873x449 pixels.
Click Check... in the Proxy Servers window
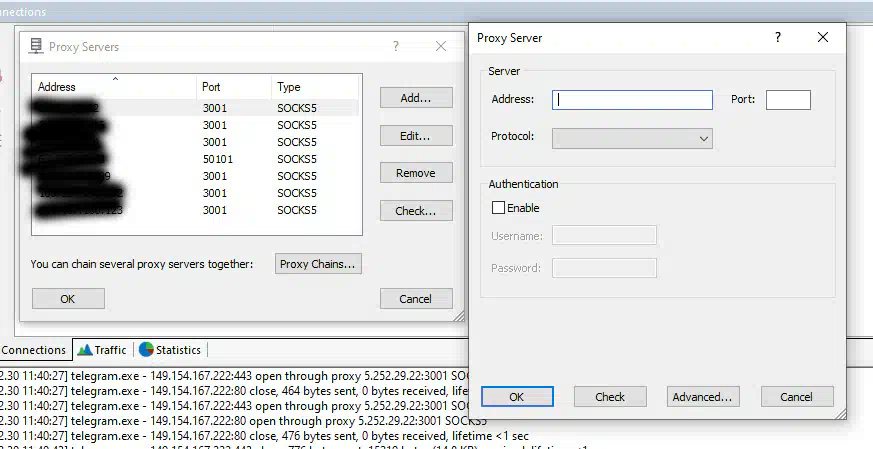point(416,211)
